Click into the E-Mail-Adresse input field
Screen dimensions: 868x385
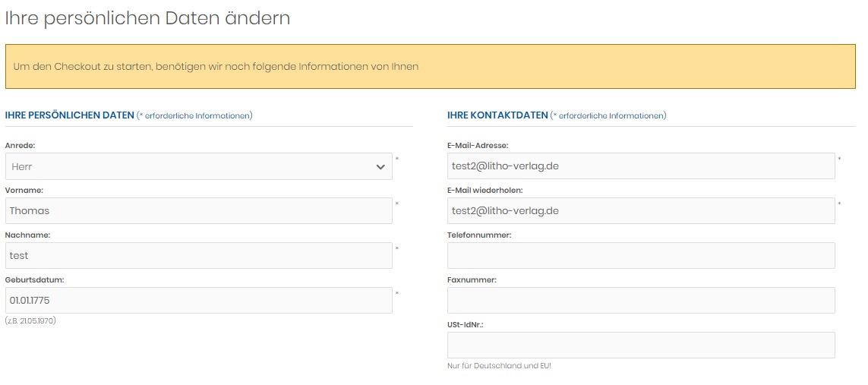click(641, 166)
